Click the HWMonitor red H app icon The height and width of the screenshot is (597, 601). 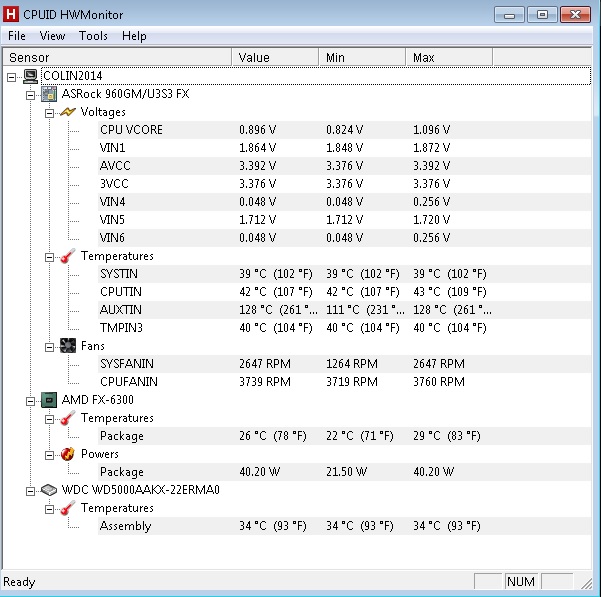click(x=11, y=14)
